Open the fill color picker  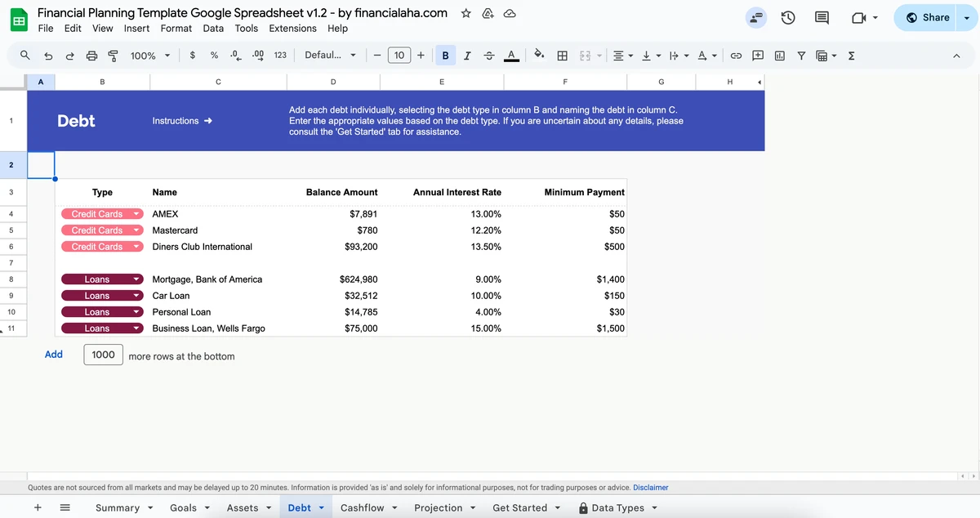click(538, 56)
